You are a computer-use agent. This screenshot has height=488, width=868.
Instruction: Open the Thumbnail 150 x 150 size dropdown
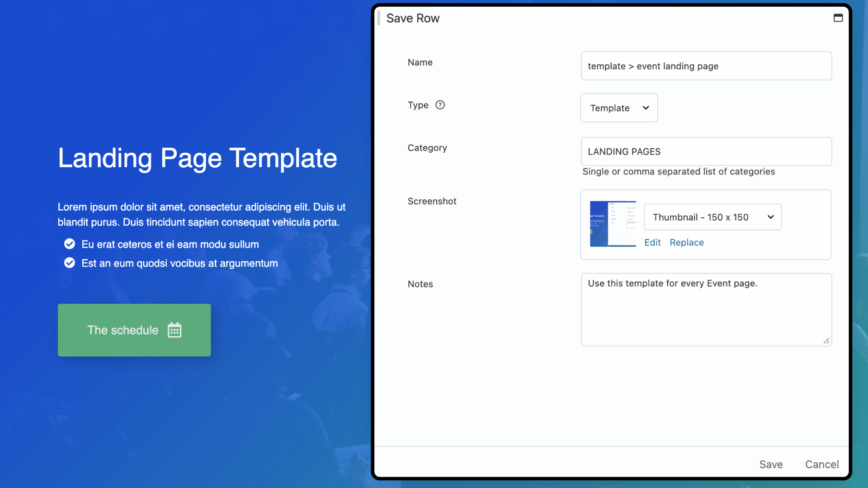tap(712, 217)
